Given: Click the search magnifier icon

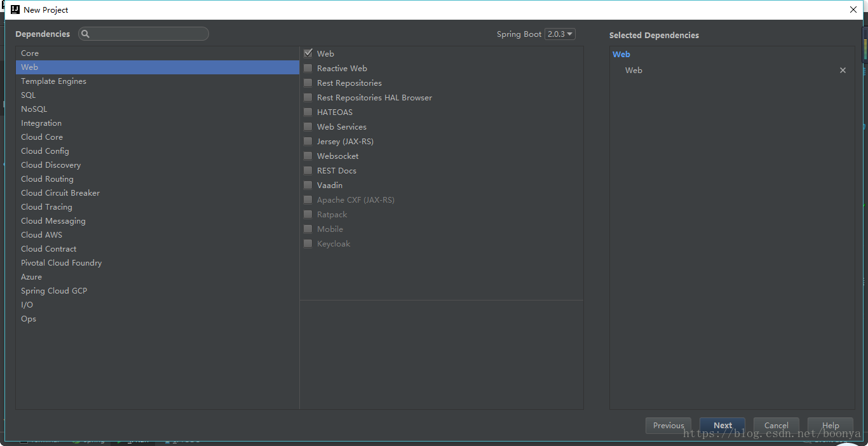Looking at the screenshot, I should coord(86,34).
